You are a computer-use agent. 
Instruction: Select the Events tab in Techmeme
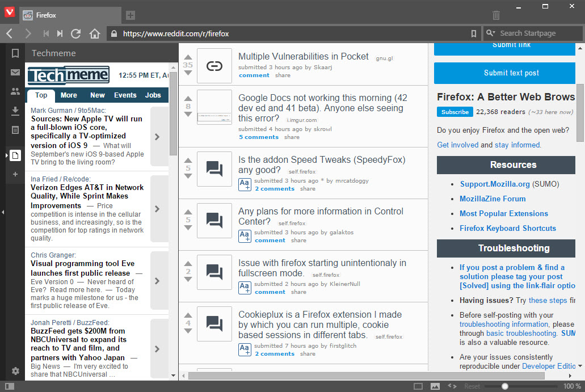125,95
